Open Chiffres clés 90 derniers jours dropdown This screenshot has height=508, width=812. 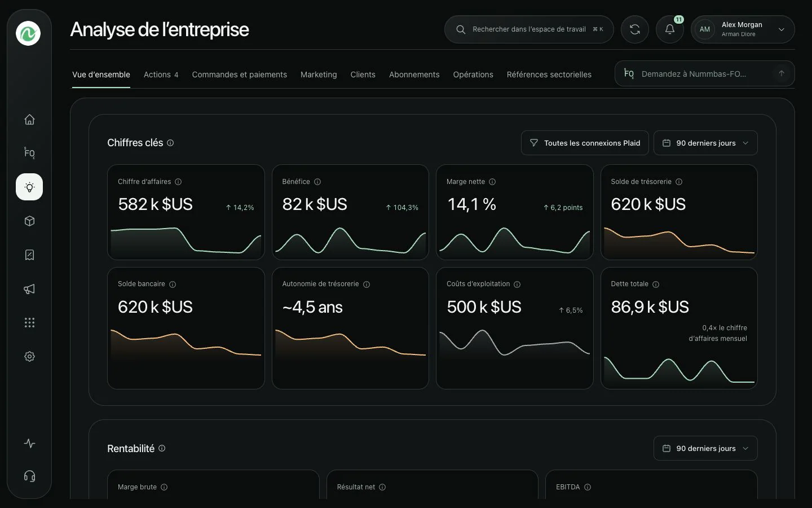click(x=705, y=143)
